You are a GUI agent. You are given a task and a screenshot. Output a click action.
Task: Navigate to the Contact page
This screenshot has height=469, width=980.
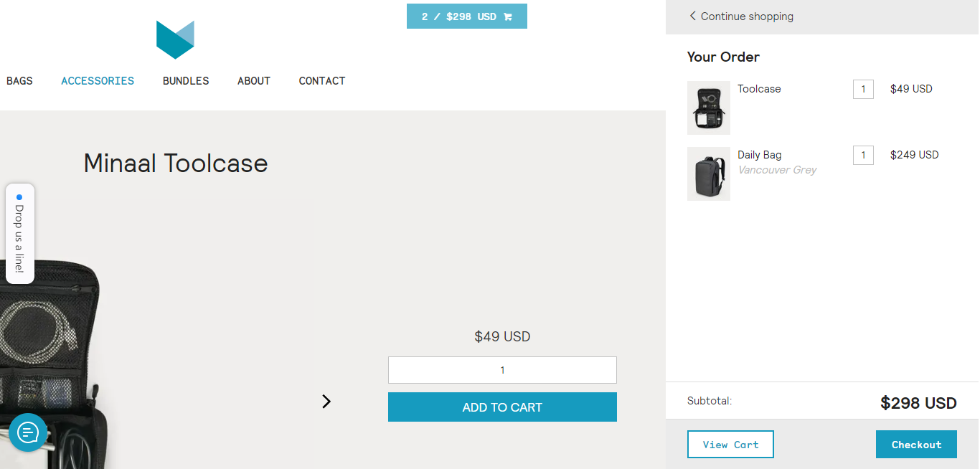point(322,81)
